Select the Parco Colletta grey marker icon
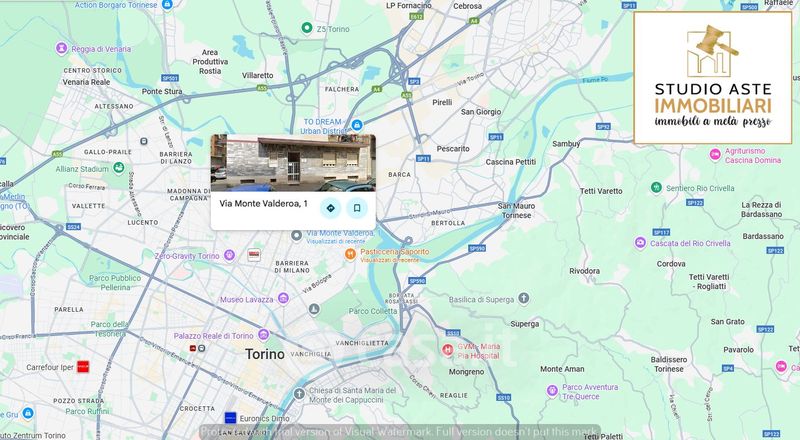 click(x=314, y=309)
